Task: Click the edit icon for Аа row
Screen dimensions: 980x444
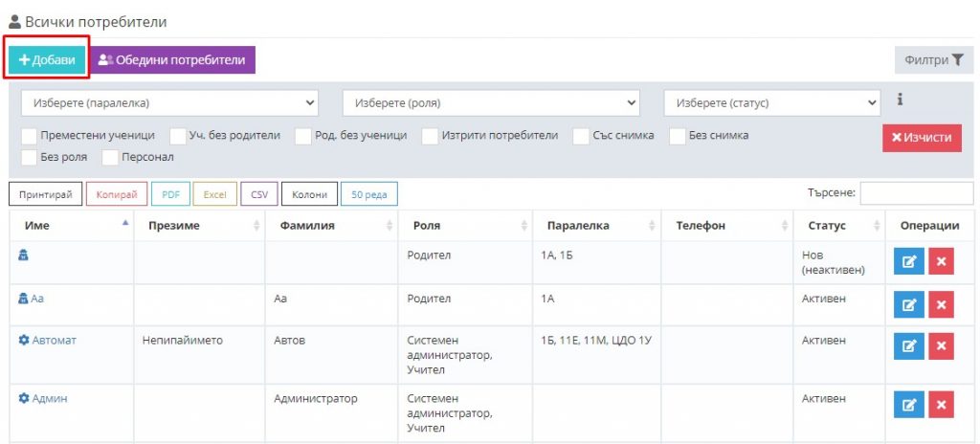Action: click(x=908, y=304)
